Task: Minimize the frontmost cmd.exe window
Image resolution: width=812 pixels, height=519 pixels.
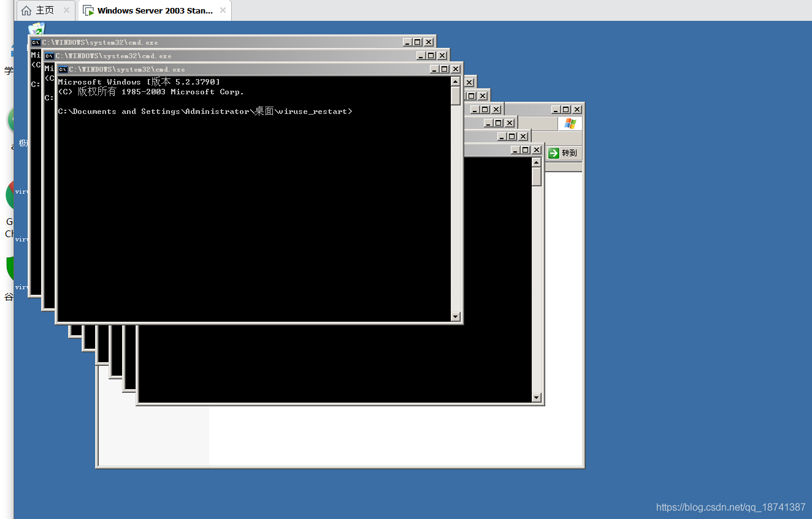Action: click(434, 69)
